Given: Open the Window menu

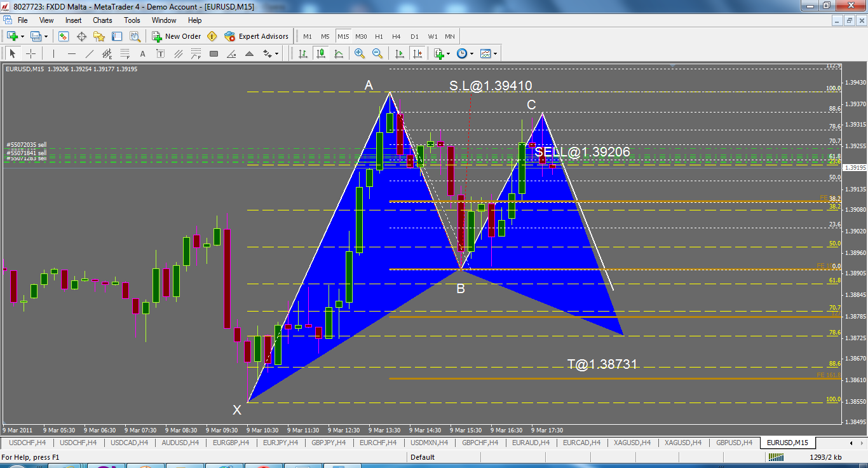Looking at the screenshot, I should pos(164,20).
